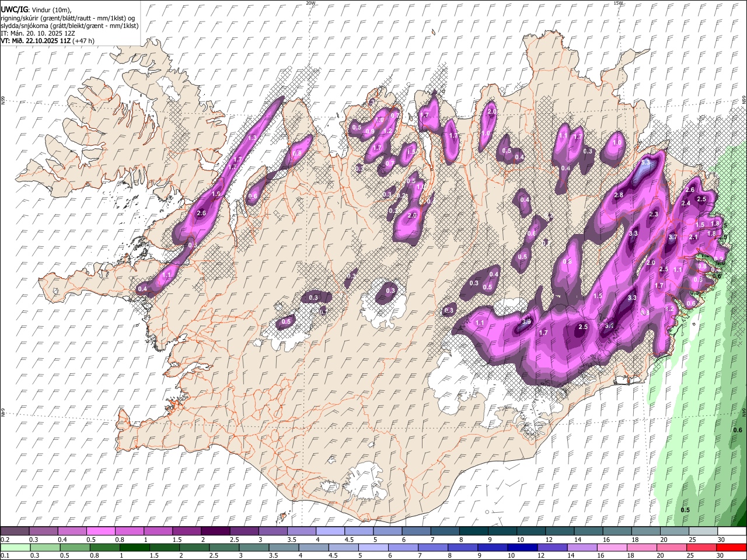This screenshot has width=747, height=560.
Task: Click the black '0.6' offshore rain value
Action: coord(737,430)
